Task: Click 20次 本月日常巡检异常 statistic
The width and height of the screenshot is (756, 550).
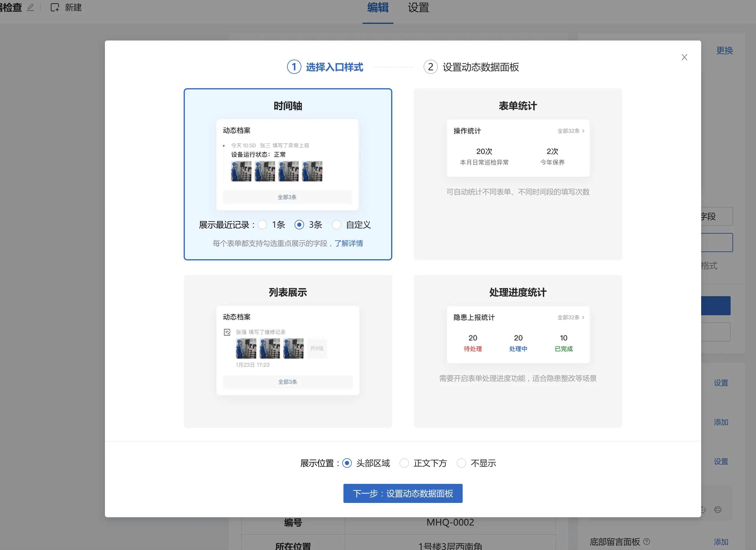Action: [x=484, y=157]
